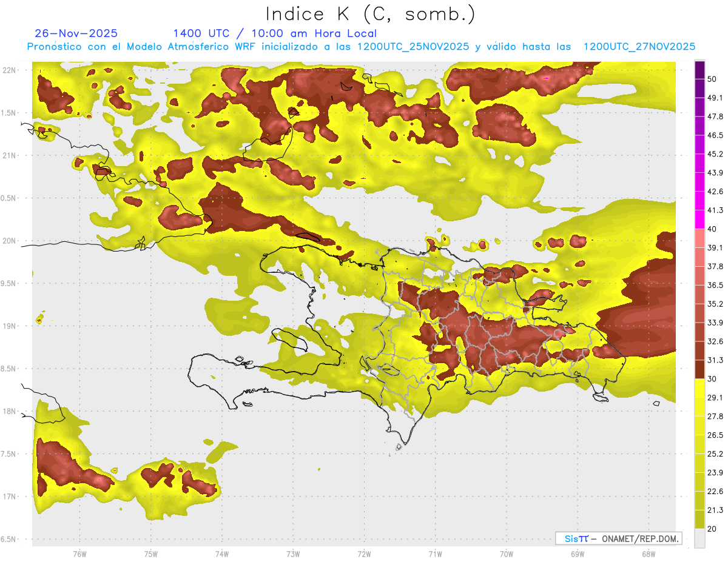Screen dimensions: 728x562
Task: Click color scale value '30'
Action: tap(713, 379)
